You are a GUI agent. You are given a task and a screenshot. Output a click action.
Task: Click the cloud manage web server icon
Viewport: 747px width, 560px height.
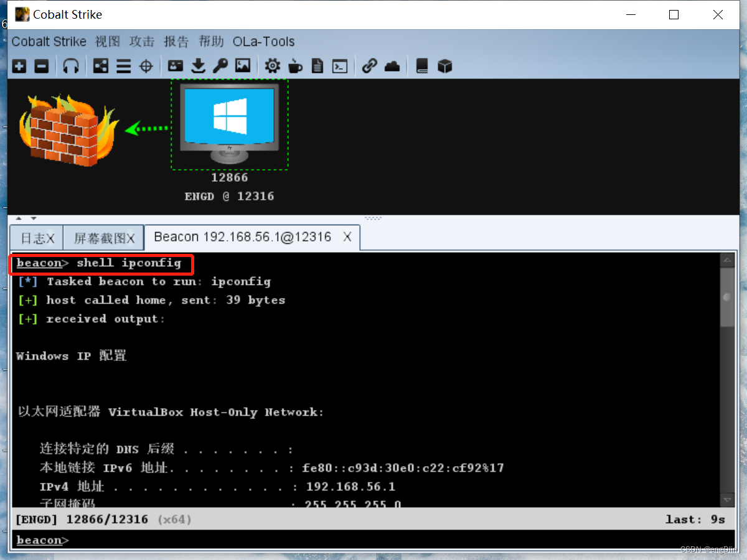coord(392,66)
